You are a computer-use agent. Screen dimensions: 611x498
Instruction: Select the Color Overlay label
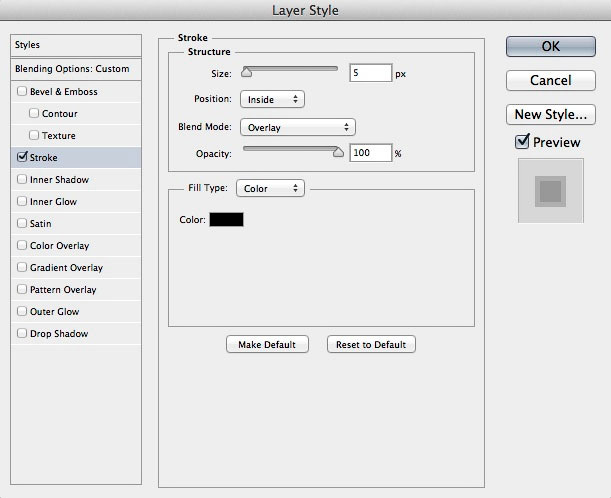[x=60, y=245]
